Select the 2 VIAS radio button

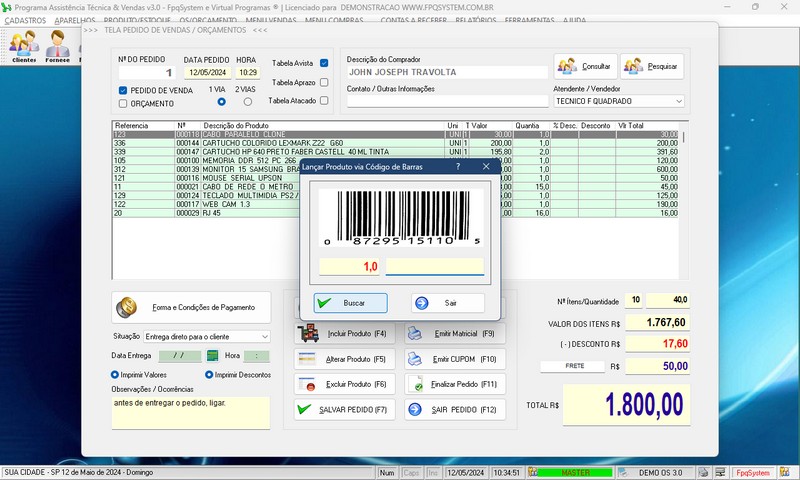(x=248, y=102)
